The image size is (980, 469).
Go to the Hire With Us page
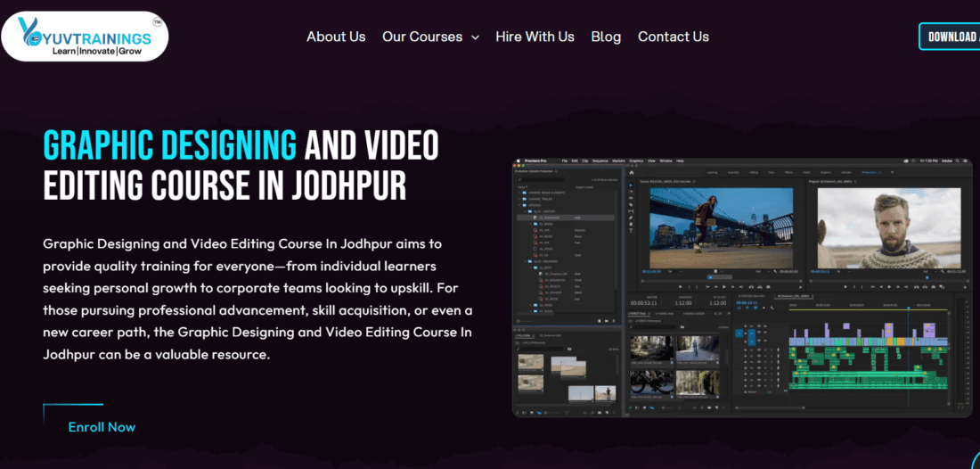pyautogui.click(x=535, y=37)
